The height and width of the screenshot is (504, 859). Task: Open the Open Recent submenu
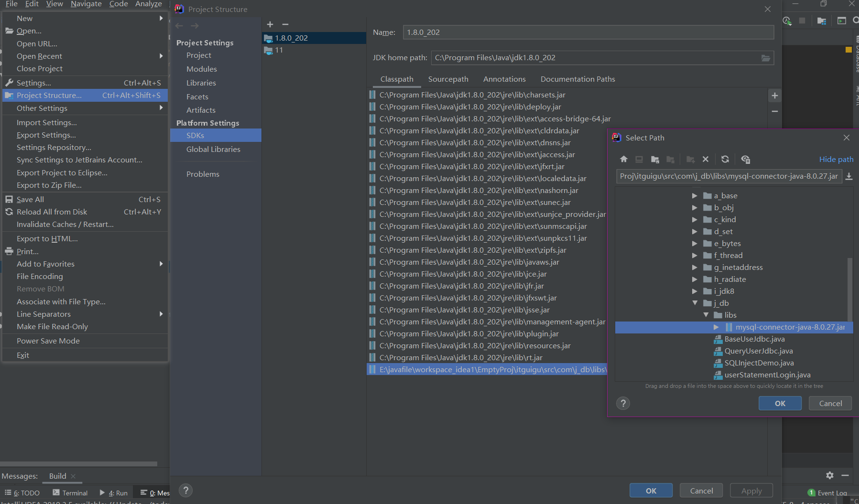[x=85, y=56]
